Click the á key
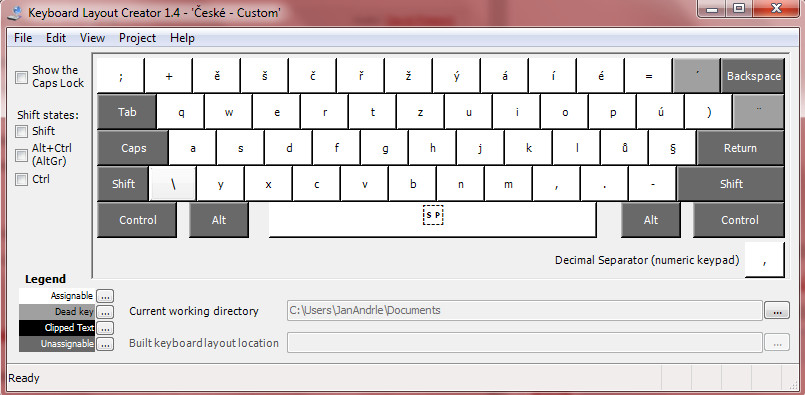 click(x=505, y=76)
